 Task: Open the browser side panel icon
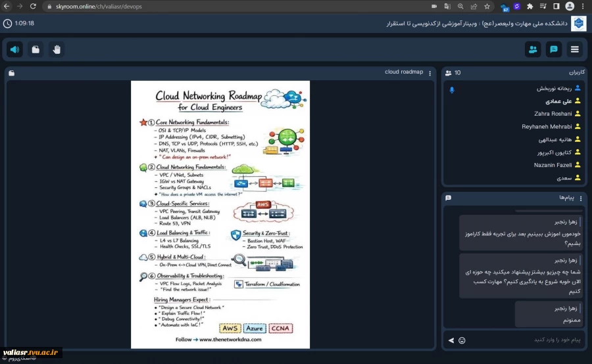556,7
